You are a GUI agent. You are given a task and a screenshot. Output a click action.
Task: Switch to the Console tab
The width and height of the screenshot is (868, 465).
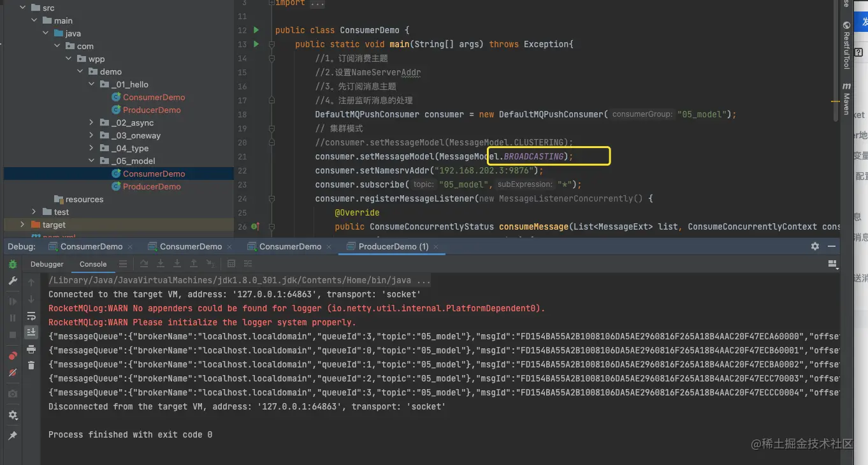point(93,264)
